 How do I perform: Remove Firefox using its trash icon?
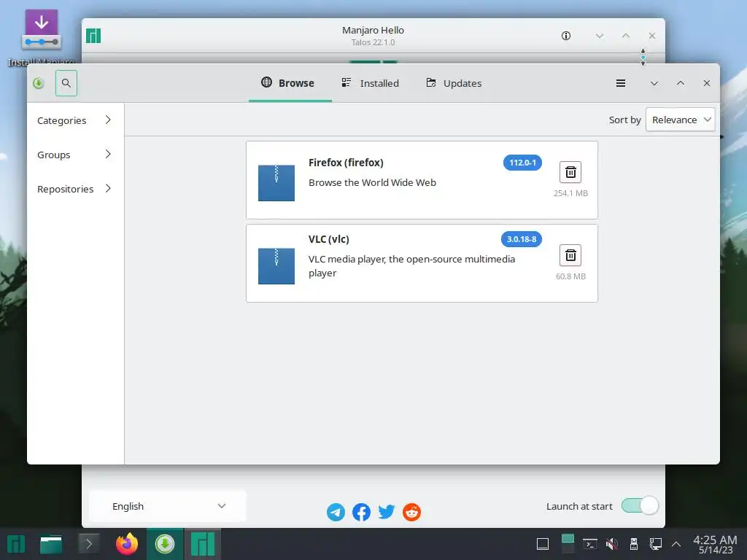(570, 172)
